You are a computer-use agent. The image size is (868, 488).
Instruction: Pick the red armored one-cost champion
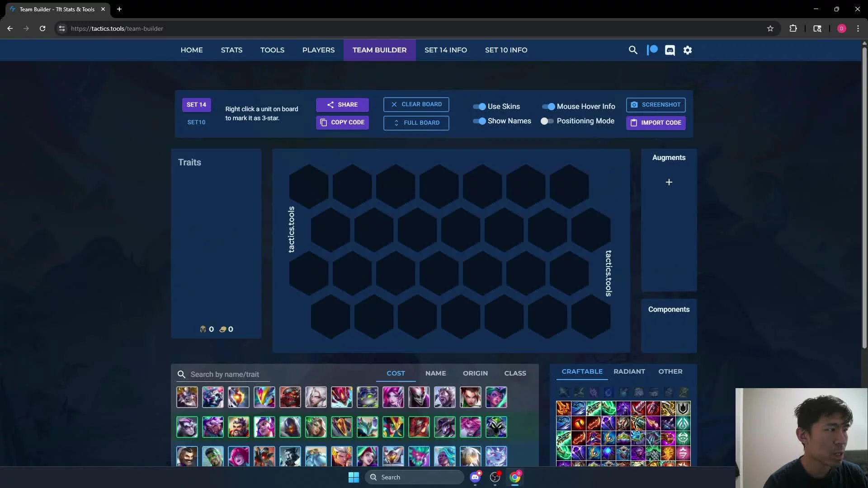tap(290, 397)
